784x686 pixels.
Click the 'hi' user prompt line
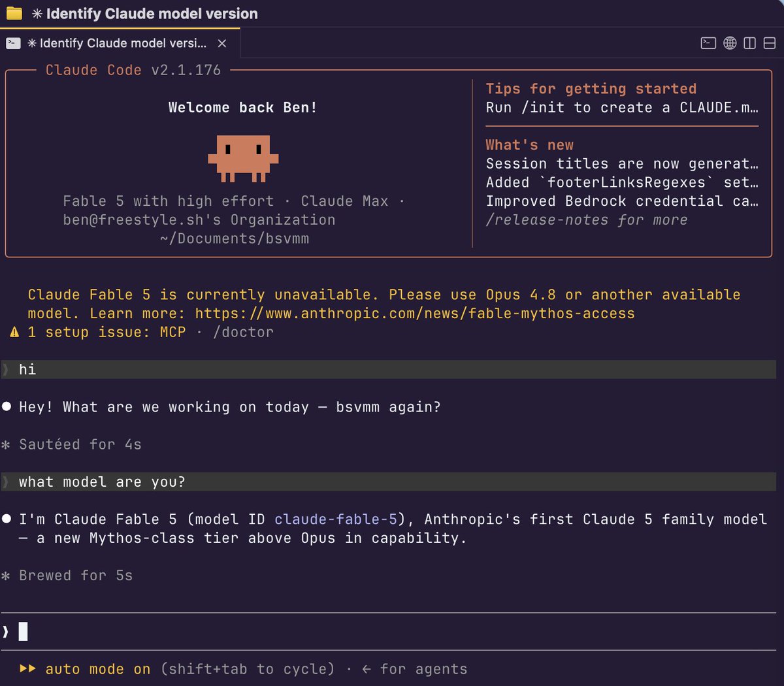[x=389, y=370]
